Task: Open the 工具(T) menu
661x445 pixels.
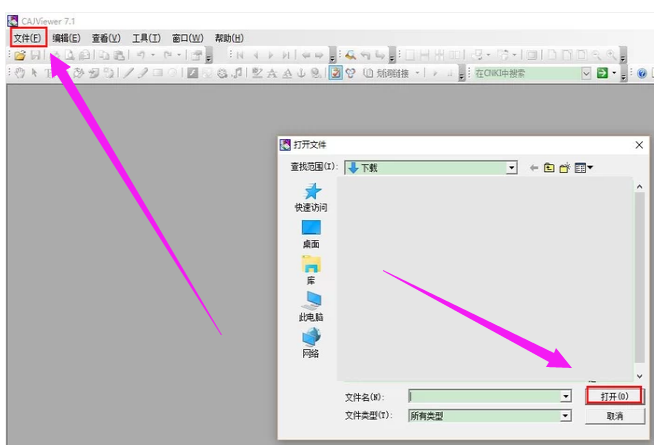Action: pos(146,38)
